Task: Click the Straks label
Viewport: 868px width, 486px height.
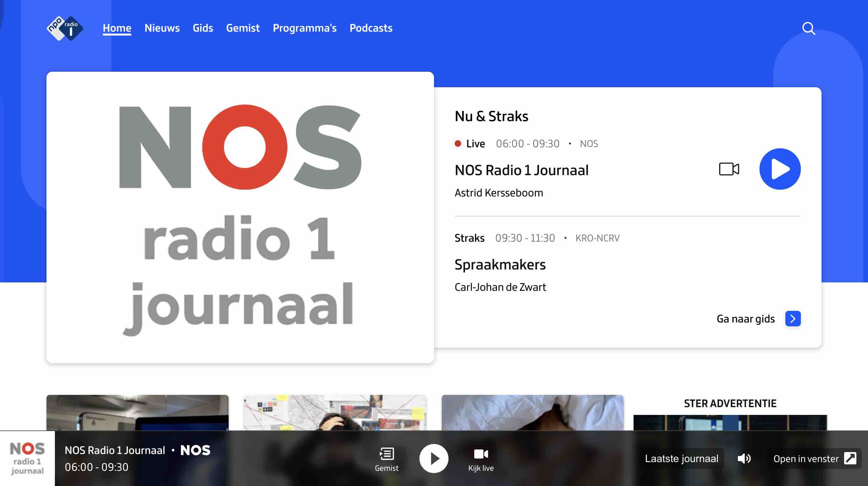Action: tap(470, 238)
